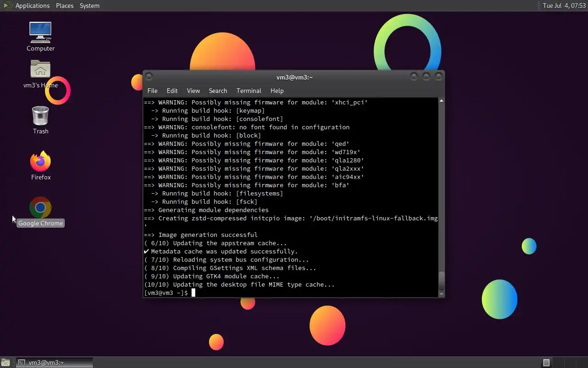The image size is (588, 368).
Task: Click the warning line mentioning 'xhci_pci'
Action: click(x=256, y=102)
